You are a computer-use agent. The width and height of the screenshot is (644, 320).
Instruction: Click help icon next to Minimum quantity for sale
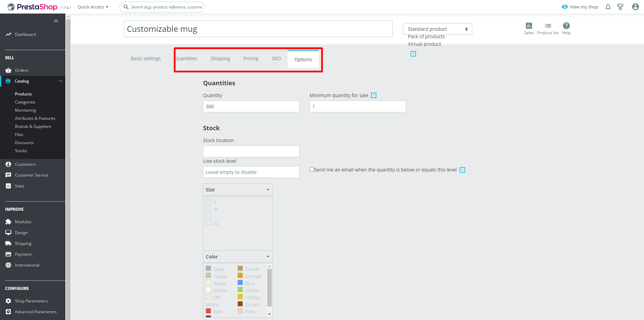[x=374, y=95]
